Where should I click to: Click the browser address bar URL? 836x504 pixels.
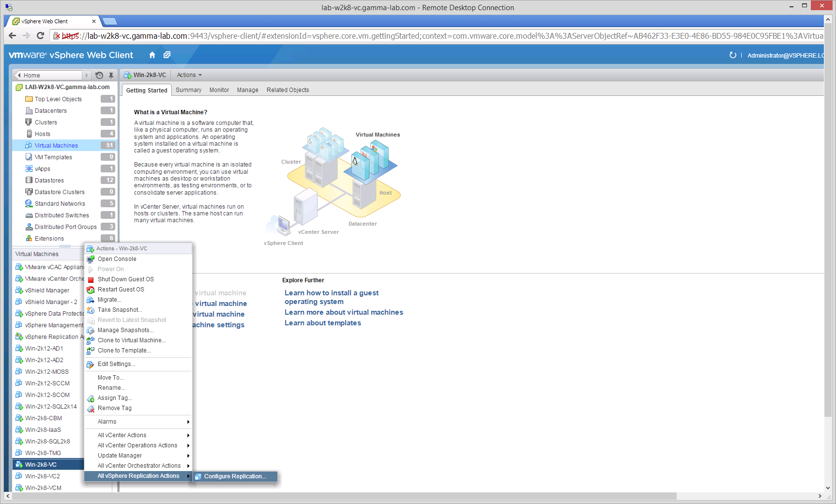(x=436, y=36)
